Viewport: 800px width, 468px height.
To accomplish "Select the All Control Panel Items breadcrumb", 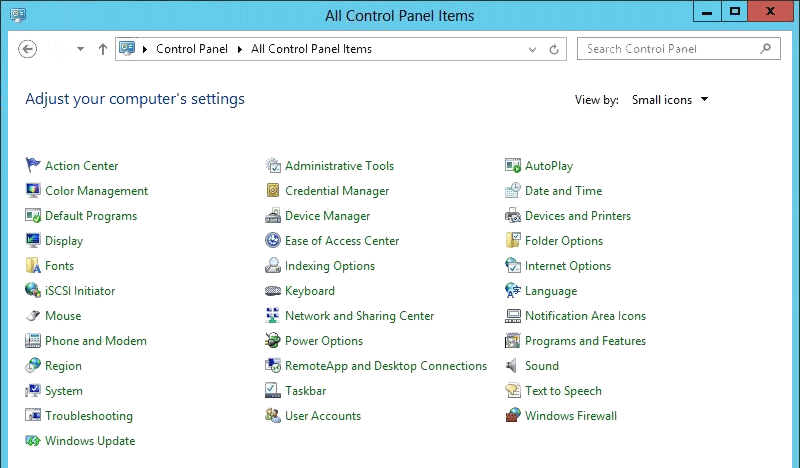I will click(x=311, y=49).
